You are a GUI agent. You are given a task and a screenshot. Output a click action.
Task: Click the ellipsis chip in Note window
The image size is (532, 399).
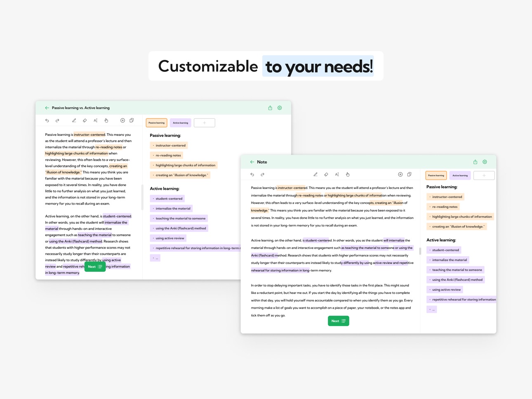(432, 309)
